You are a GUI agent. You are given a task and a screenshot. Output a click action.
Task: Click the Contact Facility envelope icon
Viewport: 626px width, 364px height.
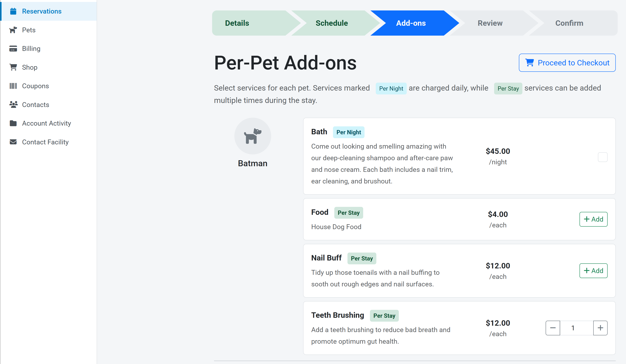pyautogui.click(x=13, y=142)
